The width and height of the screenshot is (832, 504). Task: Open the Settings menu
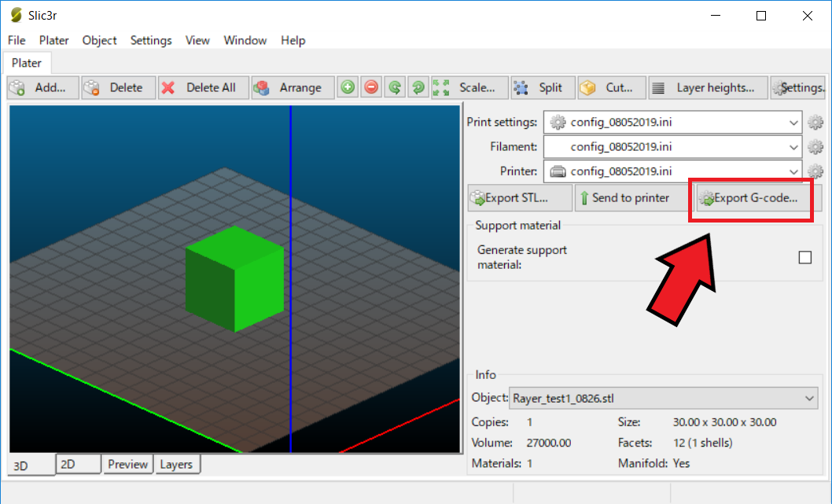click(151, 40)
